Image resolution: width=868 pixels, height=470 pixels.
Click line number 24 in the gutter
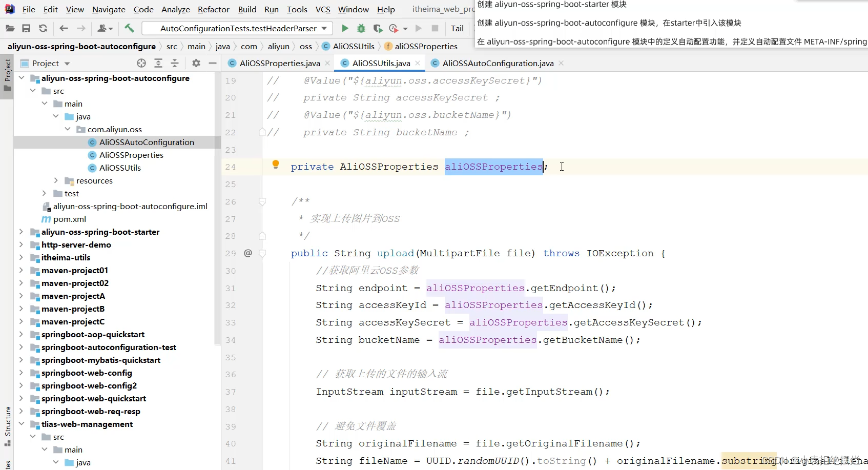click(x=231, y=167)
